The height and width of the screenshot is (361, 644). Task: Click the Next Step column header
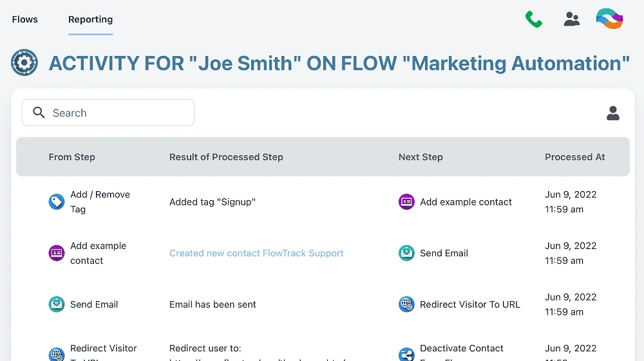pyautogui.click(x=421, y=157)
